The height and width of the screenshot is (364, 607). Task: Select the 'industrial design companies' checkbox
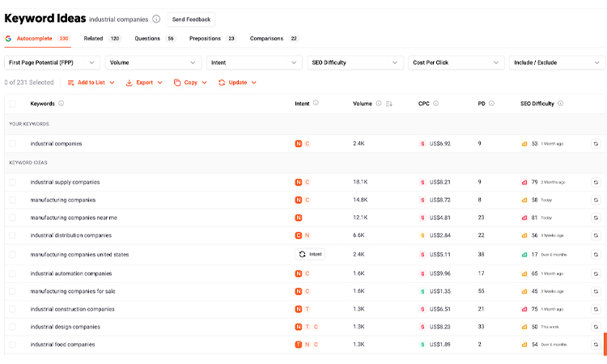pos(12,327)
